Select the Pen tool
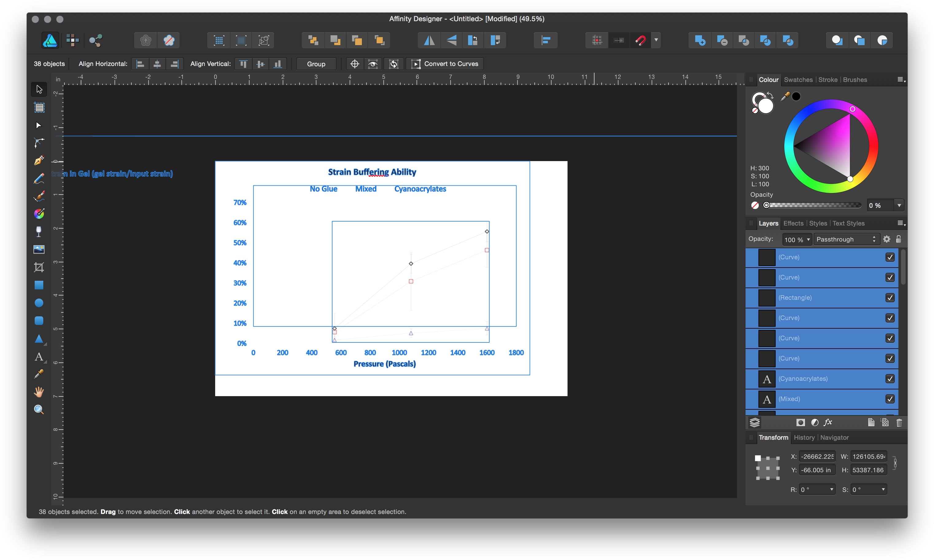The image size is (934, 560). [39, 160]
